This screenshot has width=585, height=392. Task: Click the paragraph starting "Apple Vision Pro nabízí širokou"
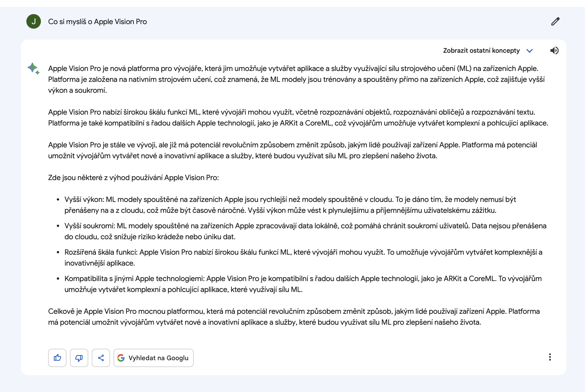(x=298, y=118)
